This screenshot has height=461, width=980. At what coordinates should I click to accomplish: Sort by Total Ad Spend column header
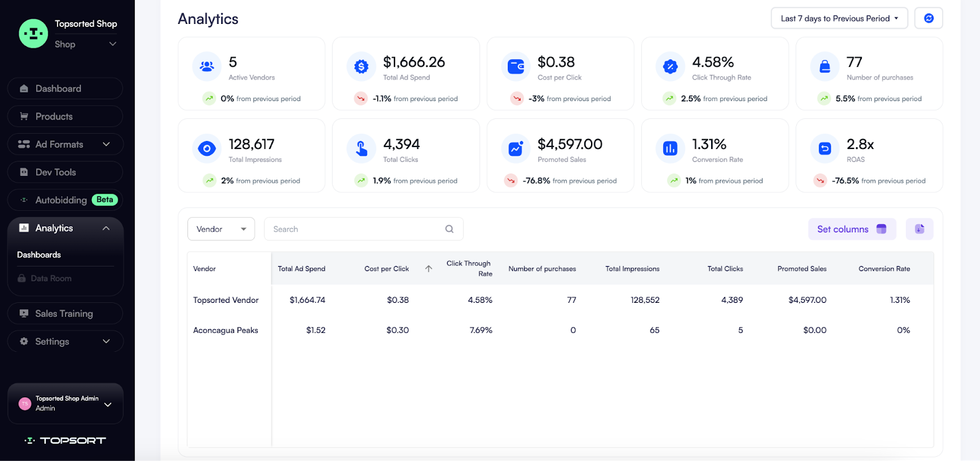[x=301, y=269]
